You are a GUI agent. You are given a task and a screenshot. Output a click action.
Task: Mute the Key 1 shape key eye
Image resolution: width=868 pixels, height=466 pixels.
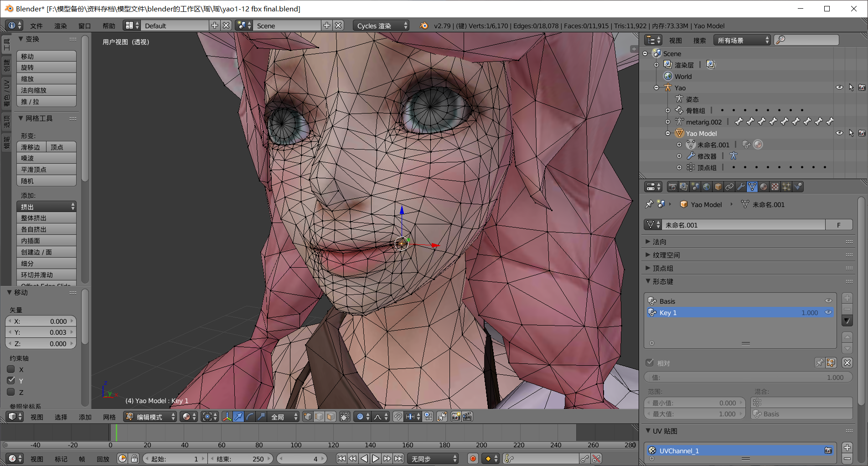(828, 312)
